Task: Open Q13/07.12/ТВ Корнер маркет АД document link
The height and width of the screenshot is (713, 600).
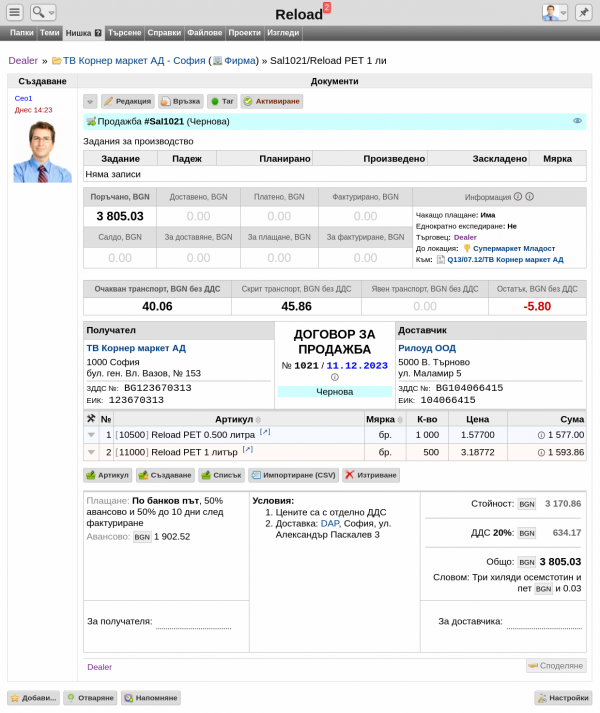Action: pyautogui.click(x=505, y=260)
